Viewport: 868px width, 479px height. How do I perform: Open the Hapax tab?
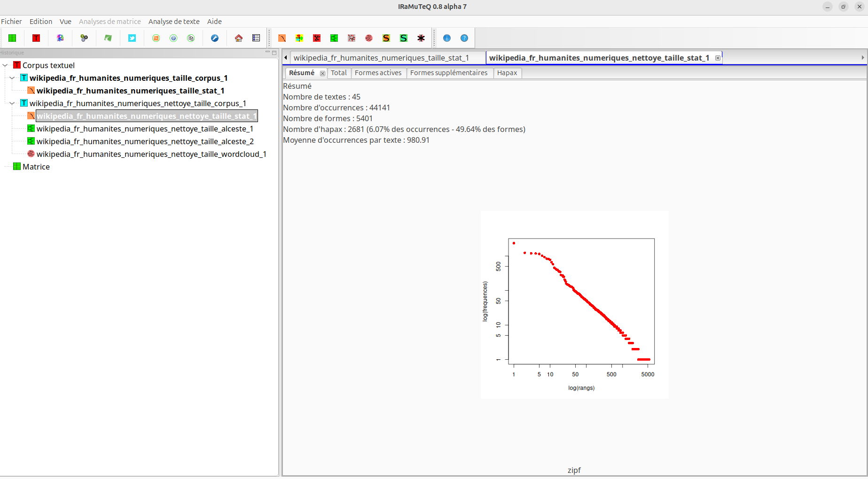pos(507,73)
